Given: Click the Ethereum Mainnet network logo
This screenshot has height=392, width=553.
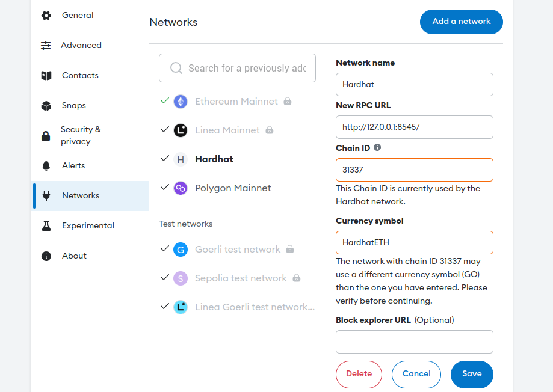Looking at the screenshot, I should tap(179, 101).
